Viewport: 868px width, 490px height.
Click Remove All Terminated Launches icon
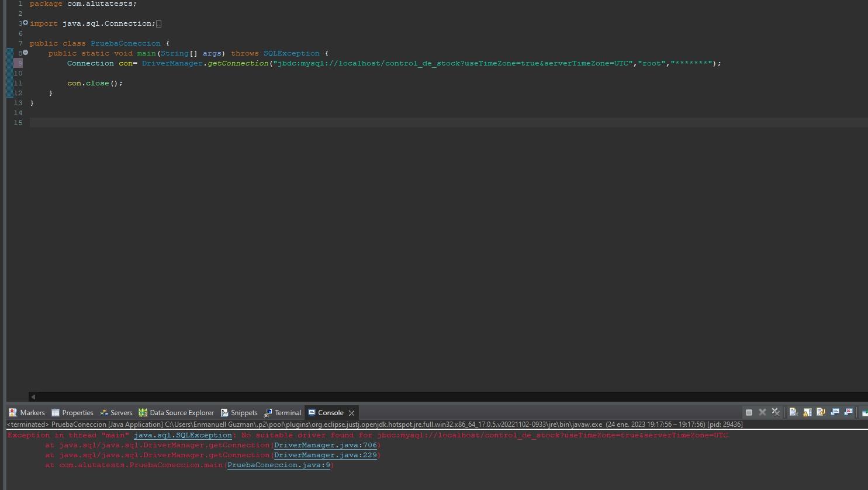776,412
